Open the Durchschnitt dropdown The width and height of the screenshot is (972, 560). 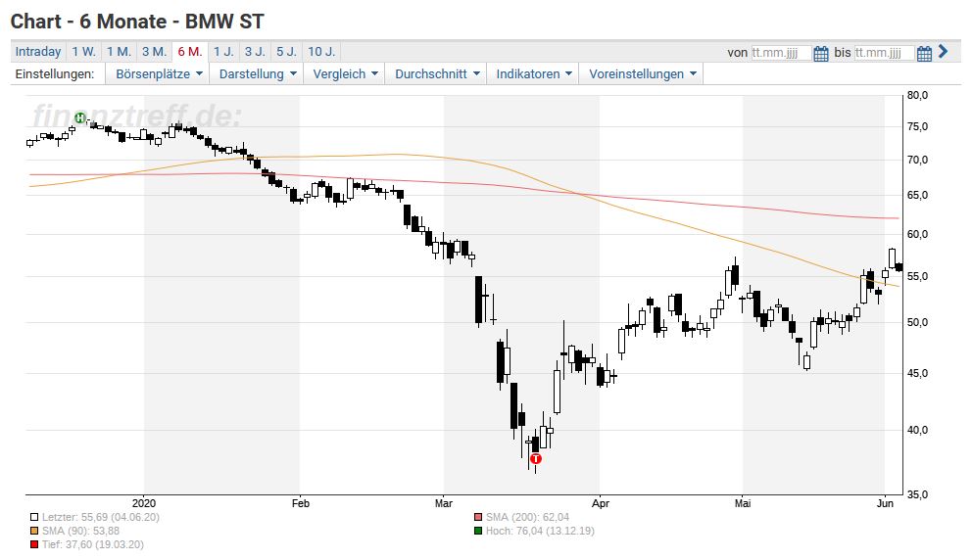point(437,73)
